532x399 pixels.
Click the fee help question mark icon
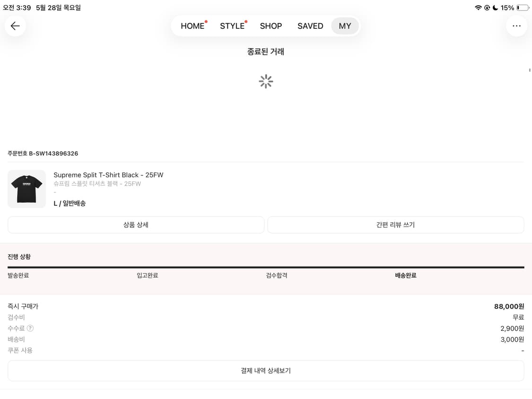(30, 328)
